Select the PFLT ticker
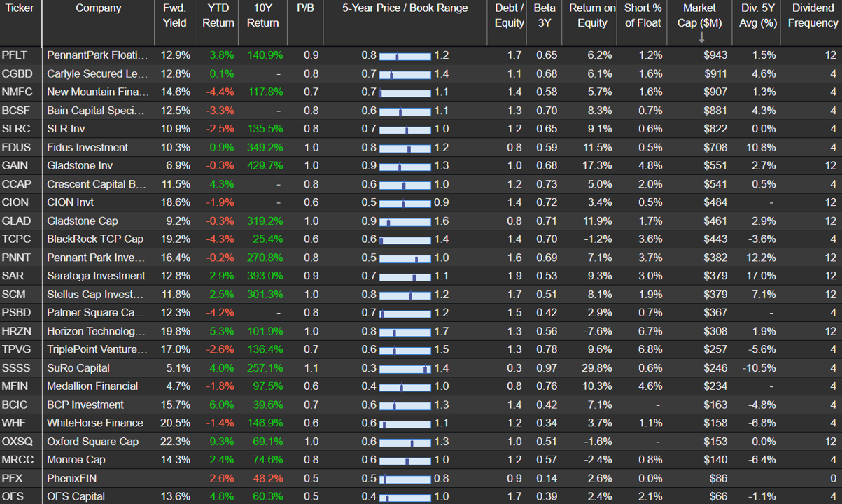The height and width of the screenshot is (504, 842). click(15, 55)
